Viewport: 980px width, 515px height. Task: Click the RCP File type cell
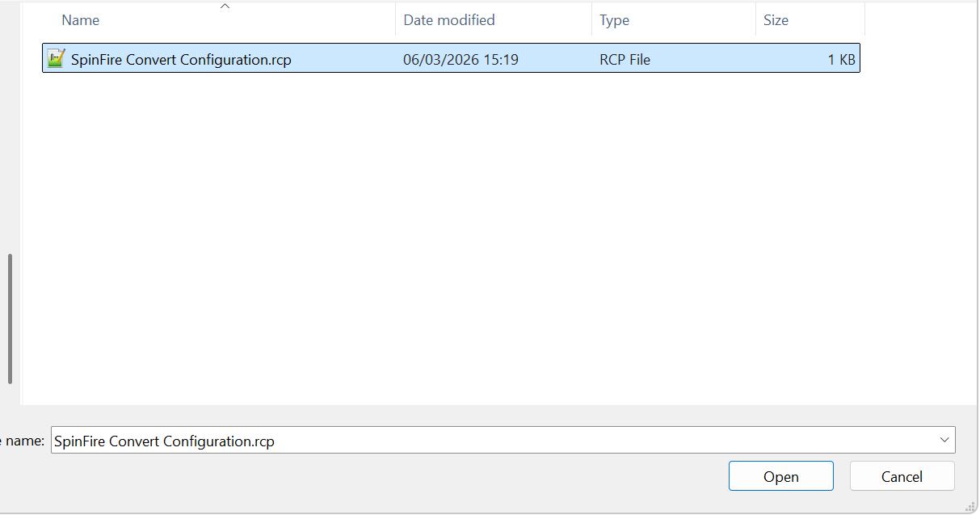tap(625, 59)
